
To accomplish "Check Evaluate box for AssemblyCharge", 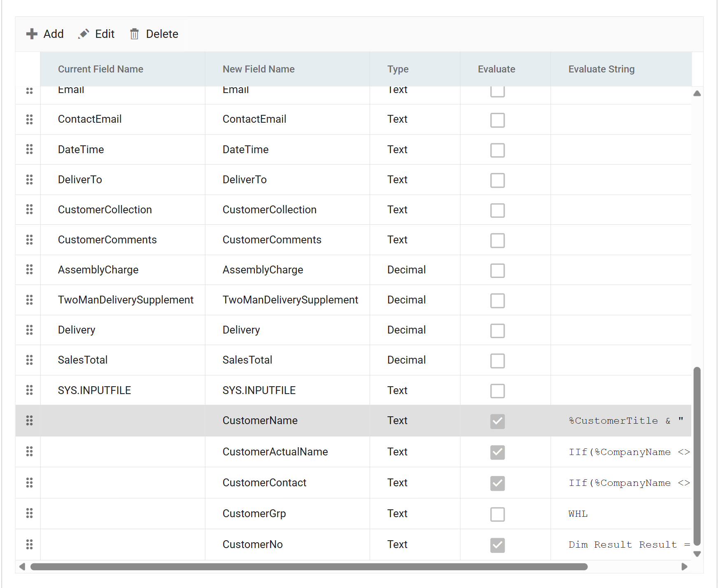I will 497,271.
